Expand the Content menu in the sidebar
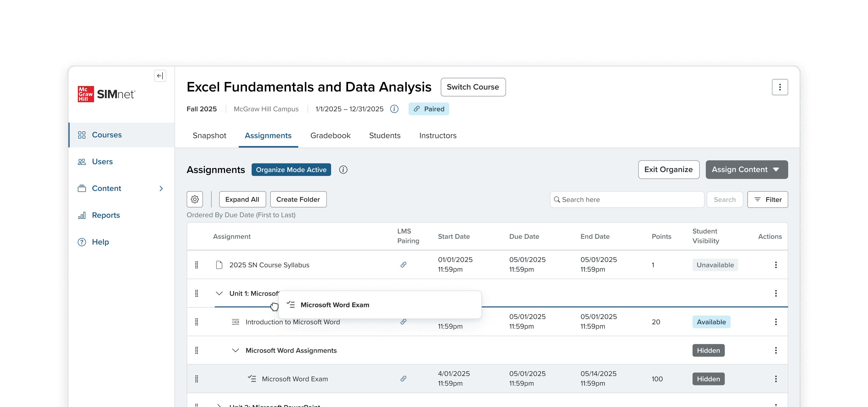868x407 pixels. tap(161, 188)
